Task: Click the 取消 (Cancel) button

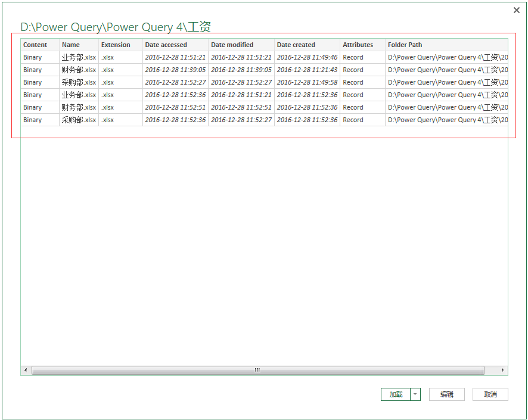Action: click(490, 394)
